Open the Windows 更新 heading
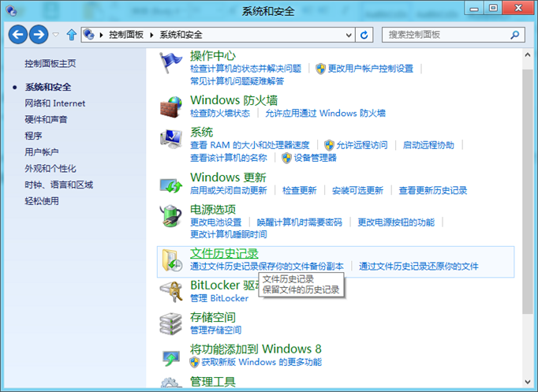Viewport: 538px width, 392px height. (x=228, y=177)
